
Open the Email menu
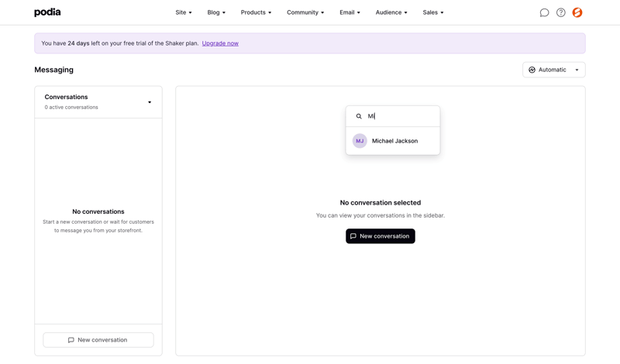(x=350, y=12)
